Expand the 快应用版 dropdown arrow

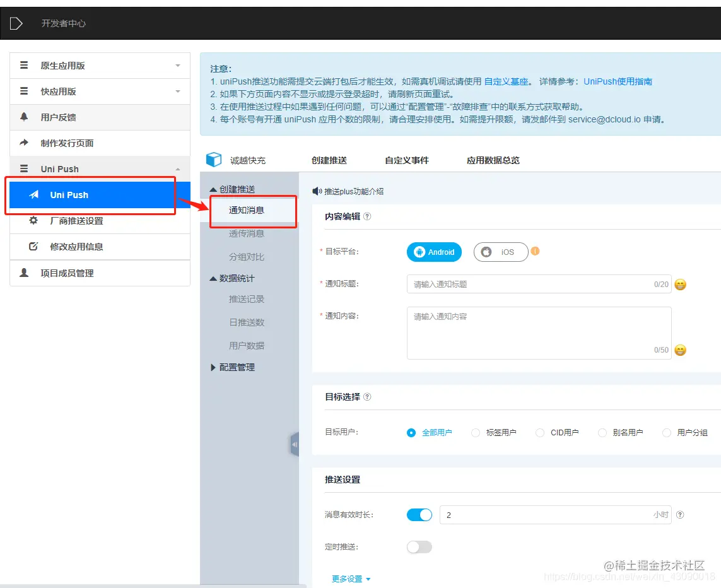click(178, 91)
